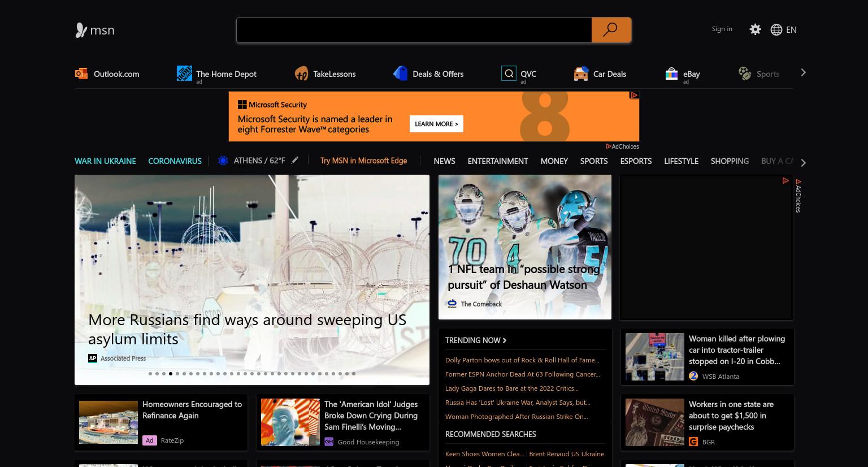
Task: Click the Deals & Offers tag icon
Action: pos(400,73)
